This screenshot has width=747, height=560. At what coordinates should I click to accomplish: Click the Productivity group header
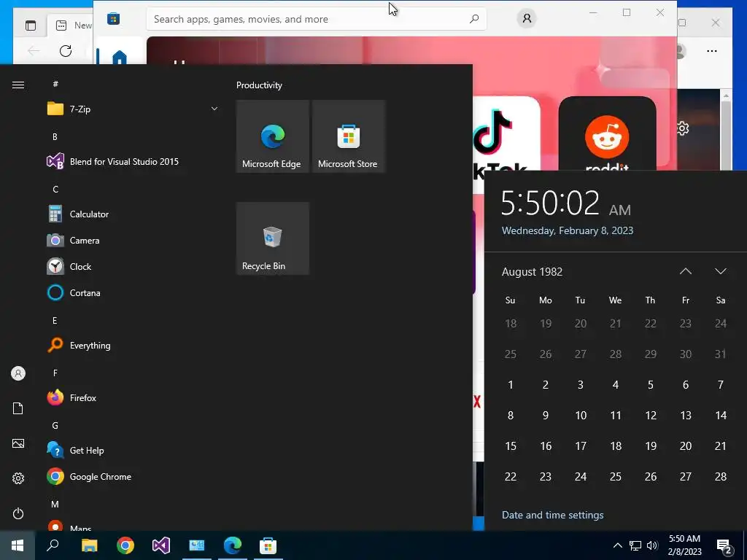click(259, 85)
